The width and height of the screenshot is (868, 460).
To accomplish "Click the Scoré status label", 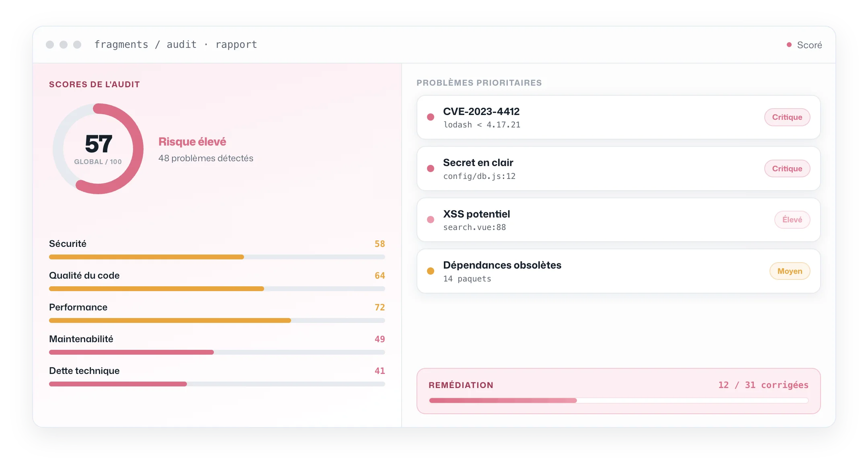I will coord(809,45).
